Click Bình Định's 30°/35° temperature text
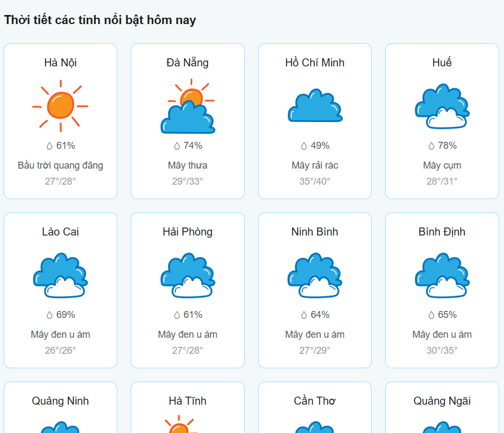Image resolution: width=504 pixels, height=433 pixels. coord(442,351)
